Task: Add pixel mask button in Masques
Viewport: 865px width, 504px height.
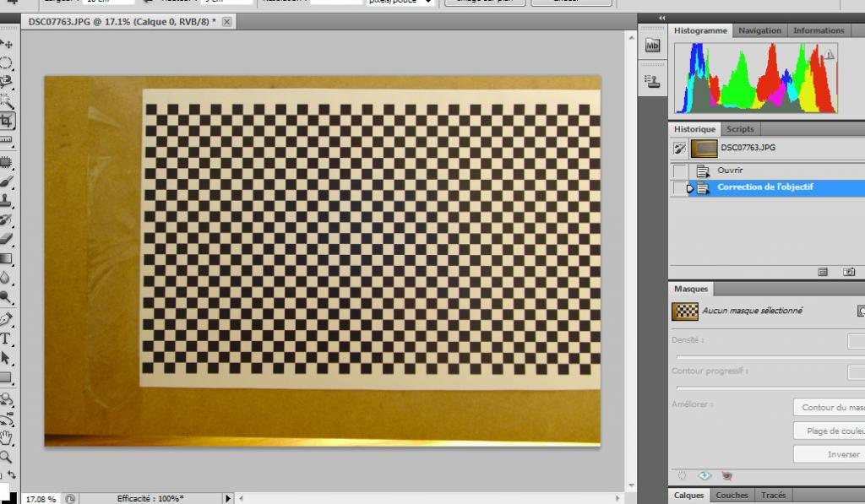Action: (861, 311)
